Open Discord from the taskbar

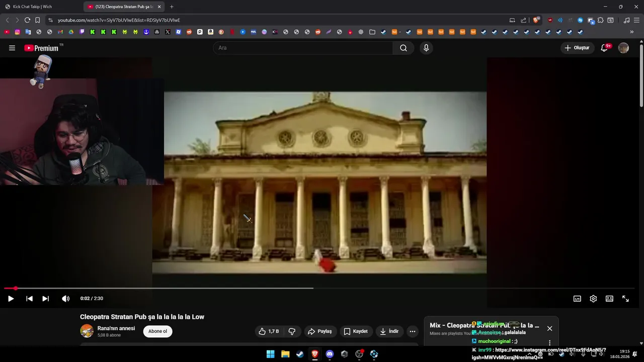coord(330,354)
